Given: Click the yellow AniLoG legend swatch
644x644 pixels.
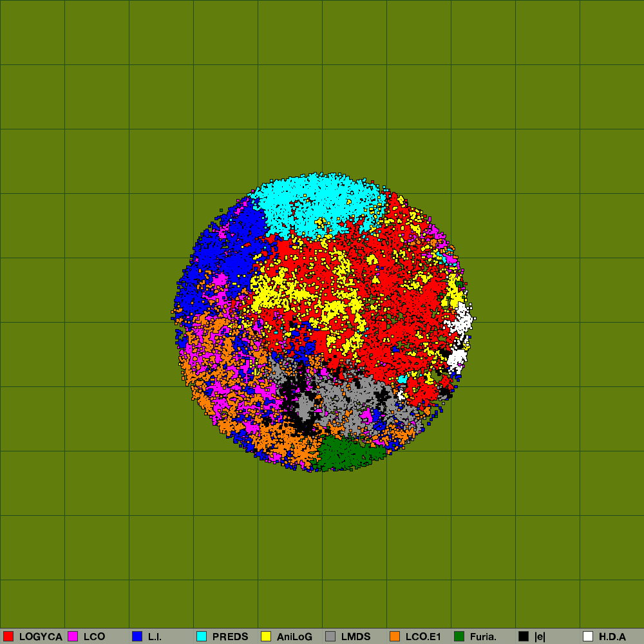Looking at the screenshot, I should [x=266, y=636].
